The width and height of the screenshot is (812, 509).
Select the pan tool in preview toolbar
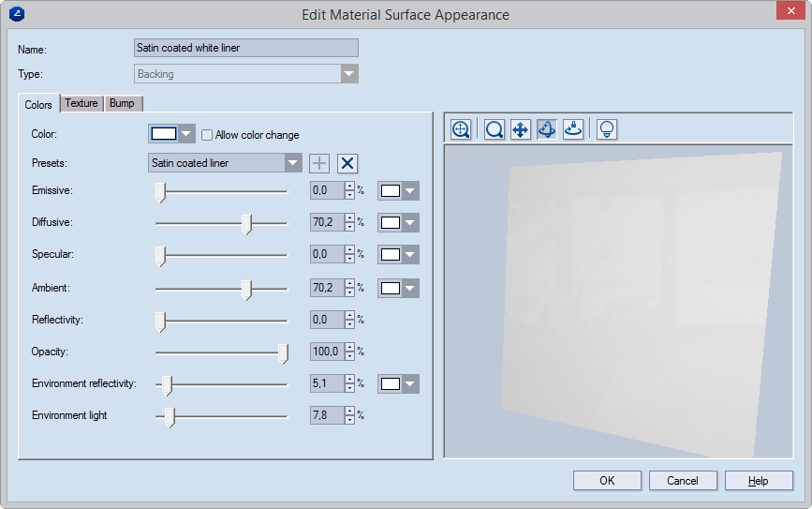521,129
